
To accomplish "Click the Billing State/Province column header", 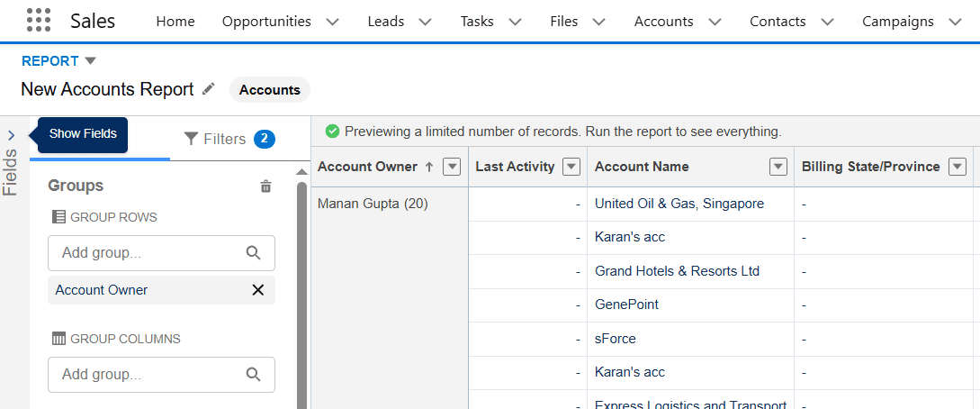I will (870, 167).
